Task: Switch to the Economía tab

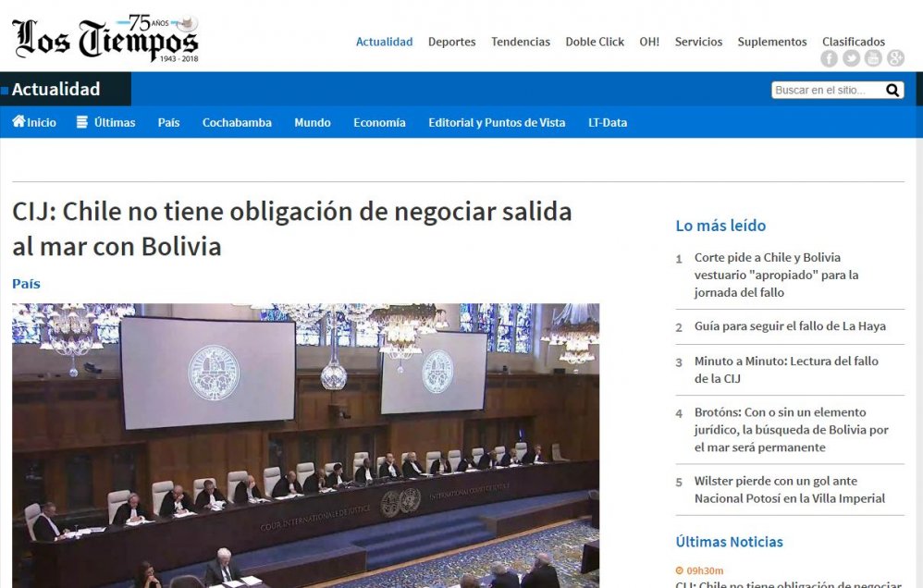Action: tap(379, 123)
